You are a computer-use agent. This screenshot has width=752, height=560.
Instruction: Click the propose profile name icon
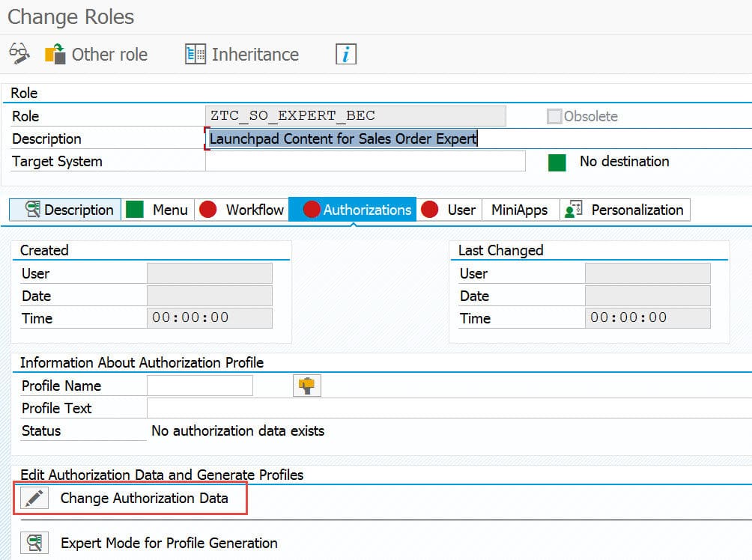click(x=306, y=386)
